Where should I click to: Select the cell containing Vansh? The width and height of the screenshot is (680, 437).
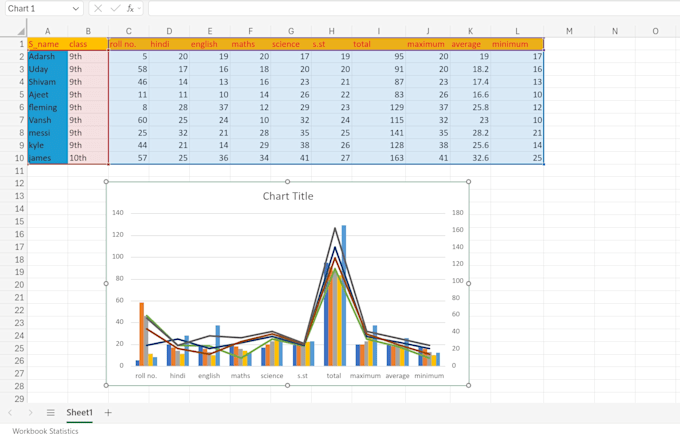(x=47, y=120)
